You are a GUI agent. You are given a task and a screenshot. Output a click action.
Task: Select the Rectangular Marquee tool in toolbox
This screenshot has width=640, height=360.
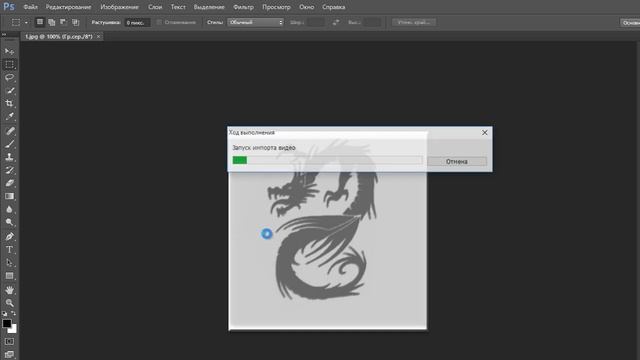9,64
